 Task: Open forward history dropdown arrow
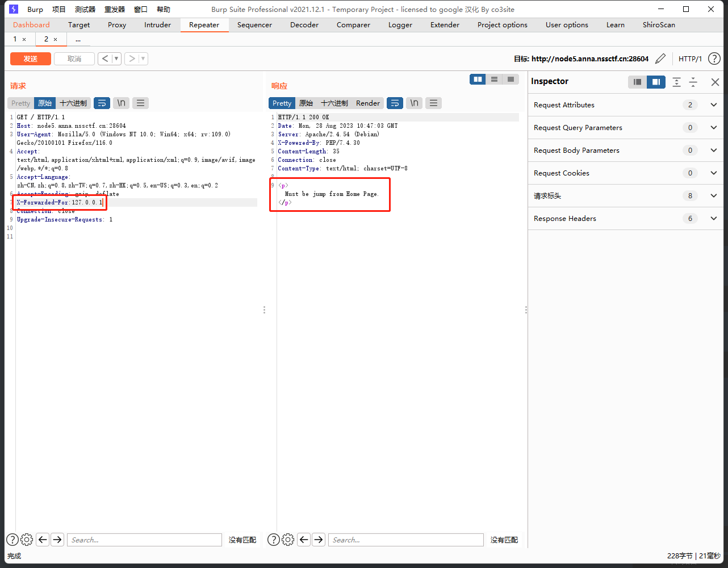point(143,59)
